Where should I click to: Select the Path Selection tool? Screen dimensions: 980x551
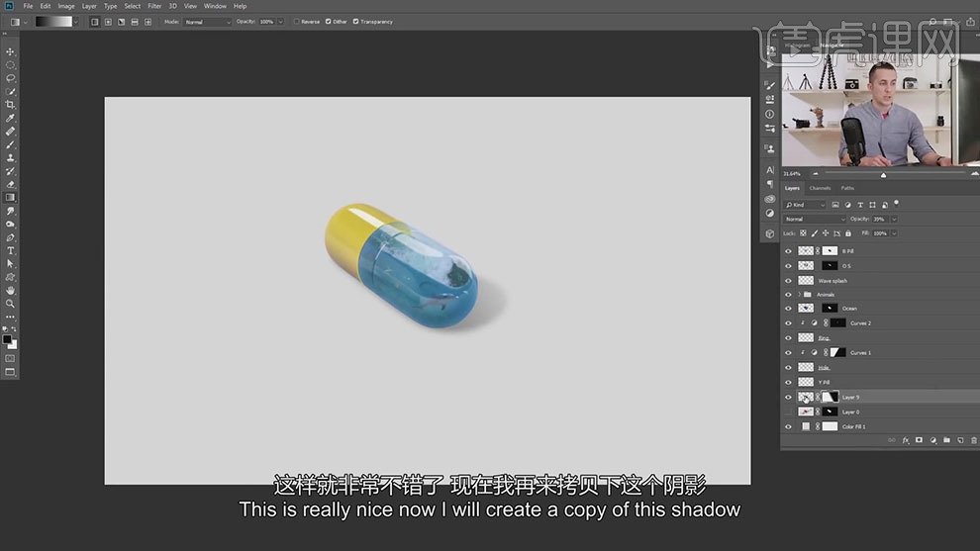[x=10, y=264]
